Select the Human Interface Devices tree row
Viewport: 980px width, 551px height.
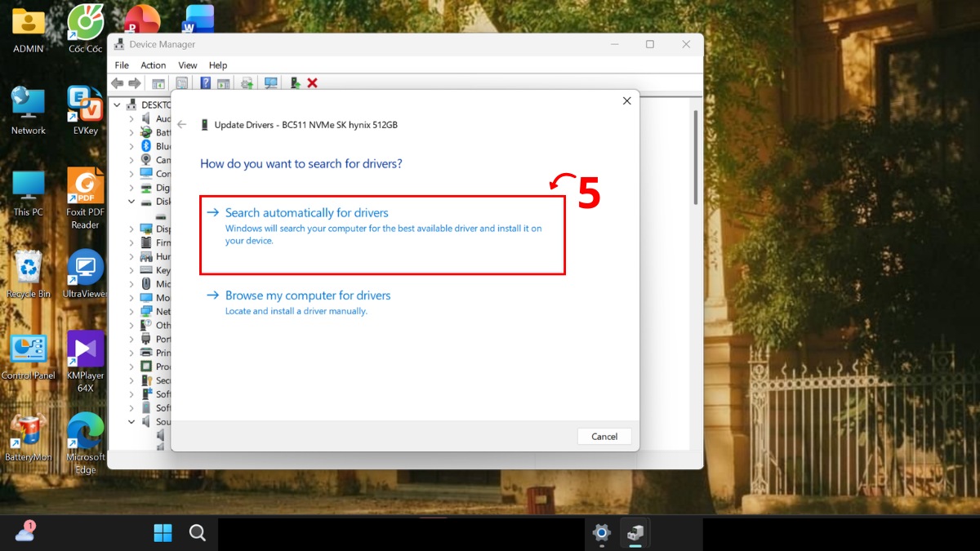coord(155,256)
